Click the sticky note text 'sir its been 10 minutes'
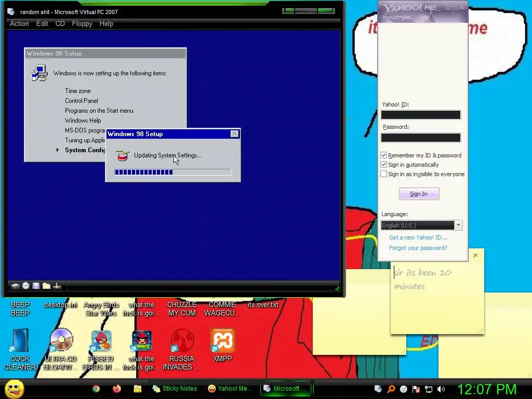The height and width of the screenshot is (399, 532). pos(422,280)
